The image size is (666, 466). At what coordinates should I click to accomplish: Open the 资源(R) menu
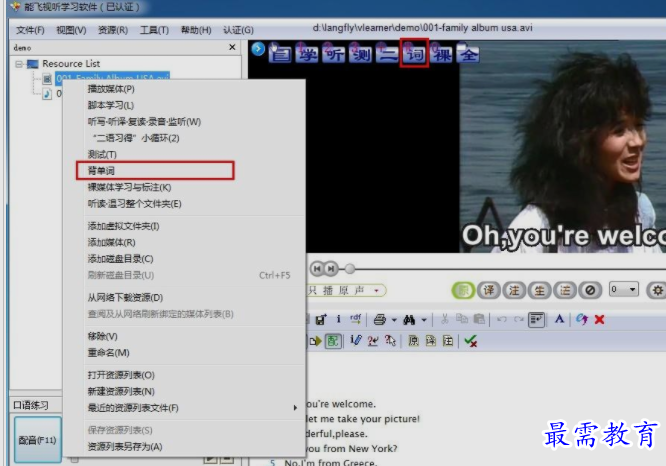[113, 30]
